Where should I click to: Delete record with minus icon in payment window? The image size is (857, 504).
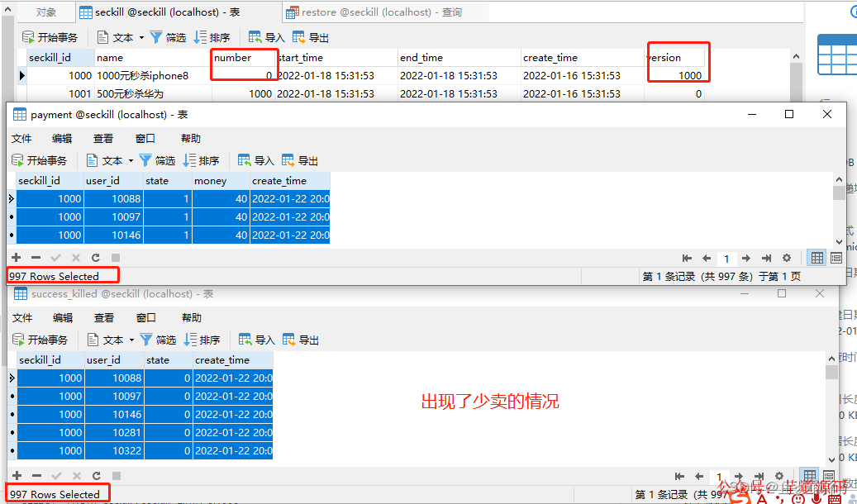click(36, 258)
